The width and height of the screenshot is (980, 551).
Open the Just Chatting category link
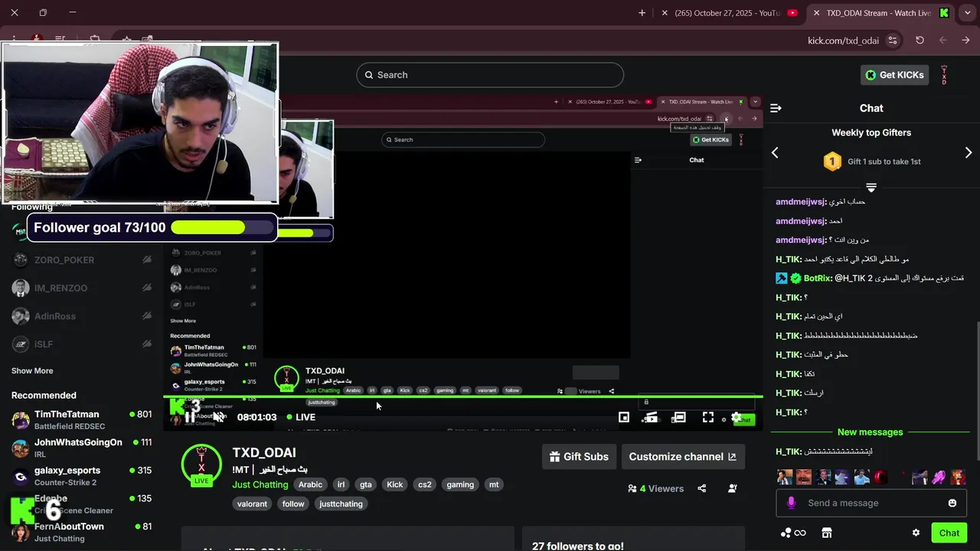click(x=260, y=484)
